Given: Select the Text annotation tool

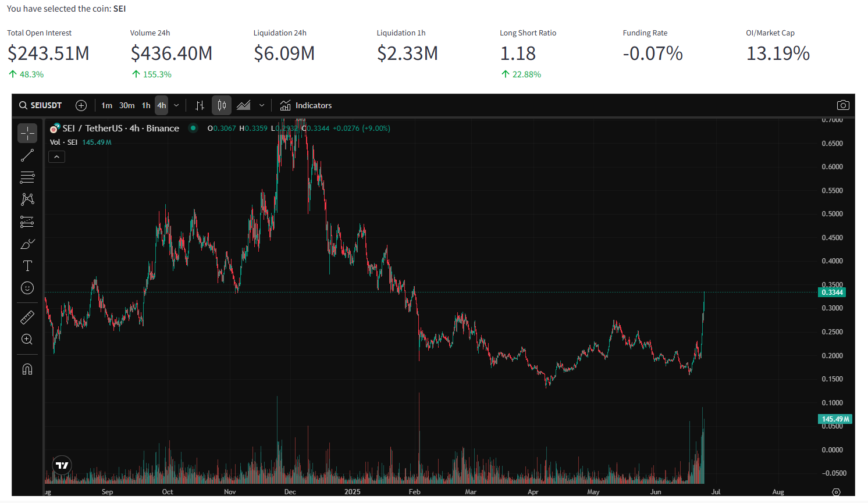Looking at the screenshot, I should [x=27, y=266].
